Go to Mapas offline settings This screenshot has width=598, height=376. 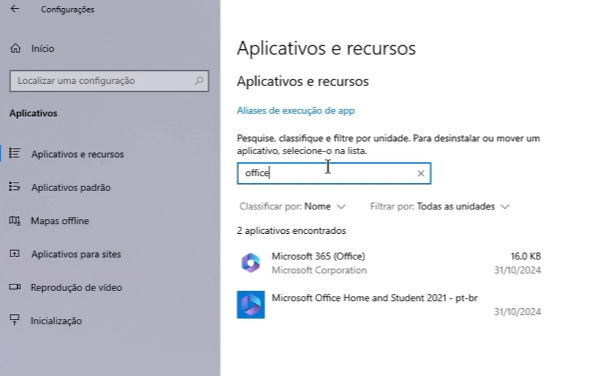pos(60,221)
